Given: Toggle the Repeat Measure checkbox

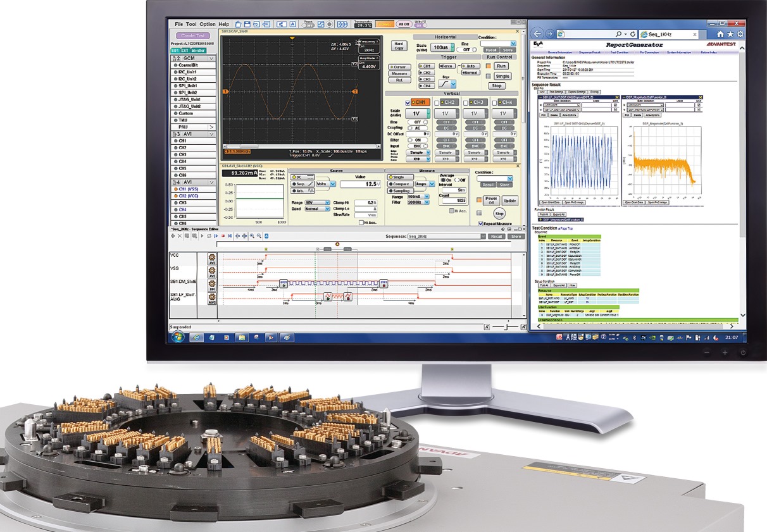Looking at the screenshot, I should (480, 223).
